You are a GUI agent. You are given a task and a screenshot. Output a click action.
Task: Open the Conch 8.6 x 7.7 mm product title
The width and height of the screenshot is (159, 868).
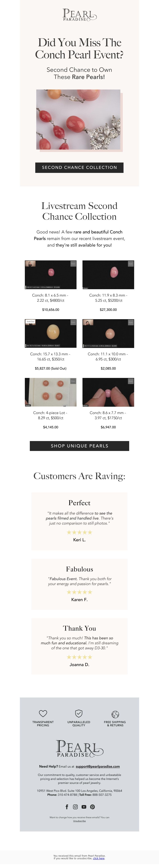pos(108,415)
